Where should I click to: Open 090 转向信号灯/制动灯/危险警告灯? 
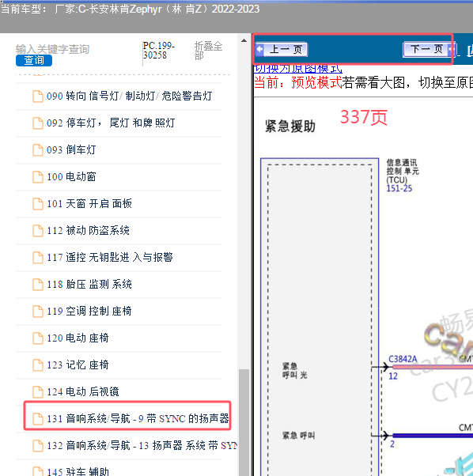[x=130, y=96]
